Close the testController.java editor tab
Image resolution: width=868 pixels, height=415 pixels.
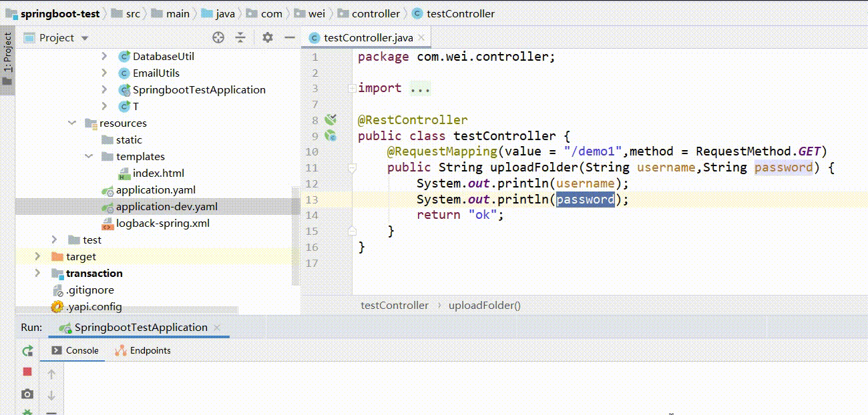click(x=421, y=38)
